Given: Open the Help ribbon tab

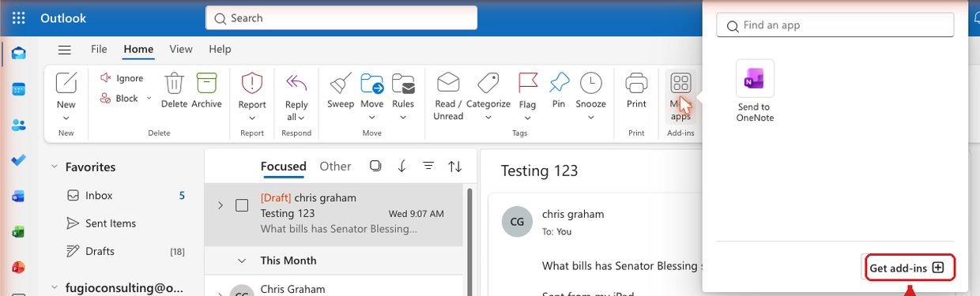Looking at the screenshot, I should point(220,49).
